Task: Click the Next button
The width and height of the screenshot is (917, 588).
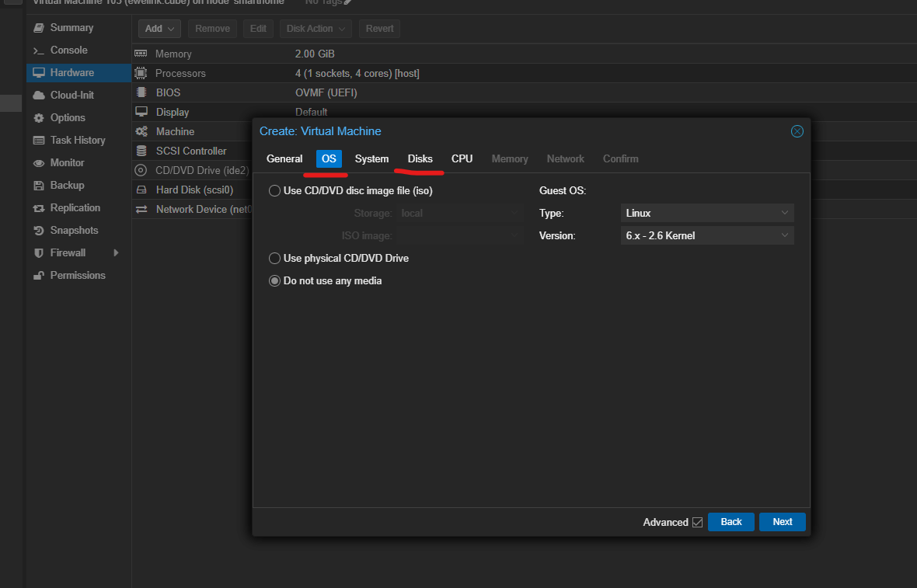Action: point(783,522)
